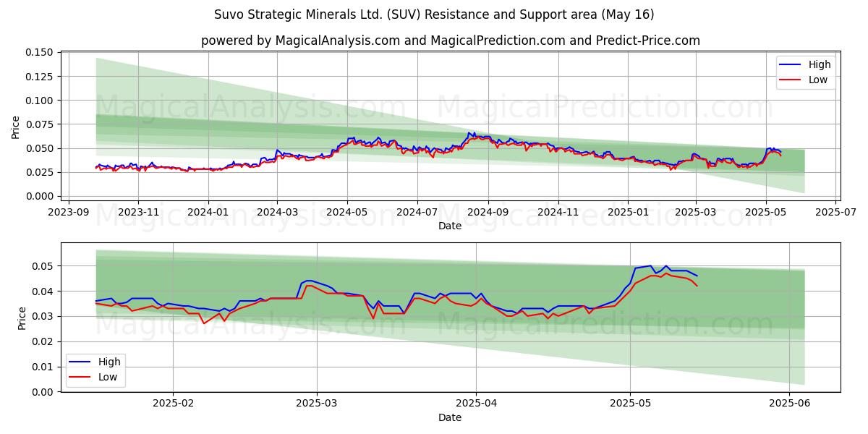Viewport: 868px width, 434px height.
Task: Click the 0.02 tick on bottom chart
Action: tap(43, 341)
